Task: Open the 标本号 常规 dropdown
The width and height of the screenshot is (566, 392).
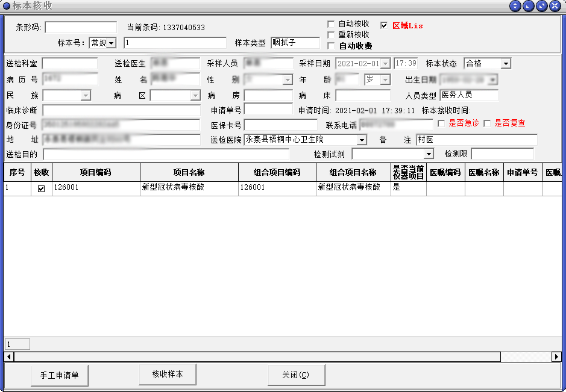Action: click(112, 43)
